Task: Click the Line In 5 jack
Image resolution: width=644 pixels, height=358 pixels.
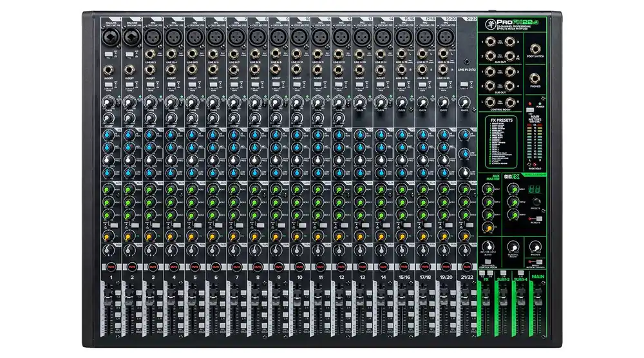Action: (192, 54)
